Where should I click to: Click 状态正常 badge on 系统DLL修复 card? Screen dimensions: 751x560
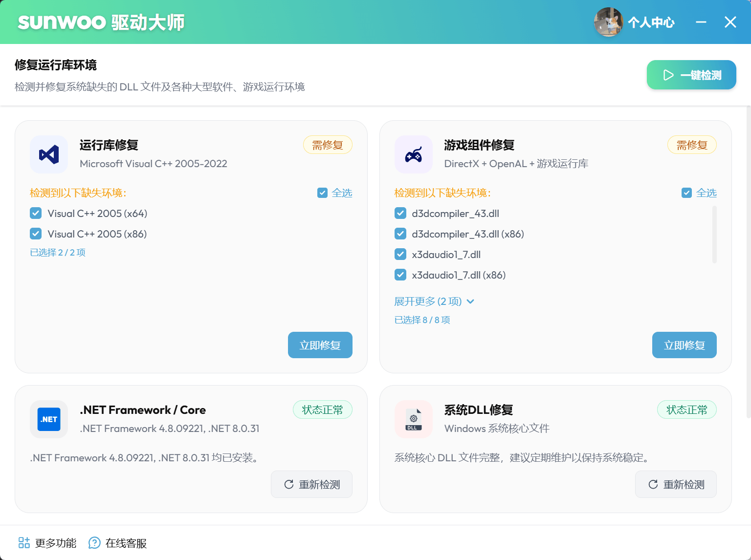(687, 409)
